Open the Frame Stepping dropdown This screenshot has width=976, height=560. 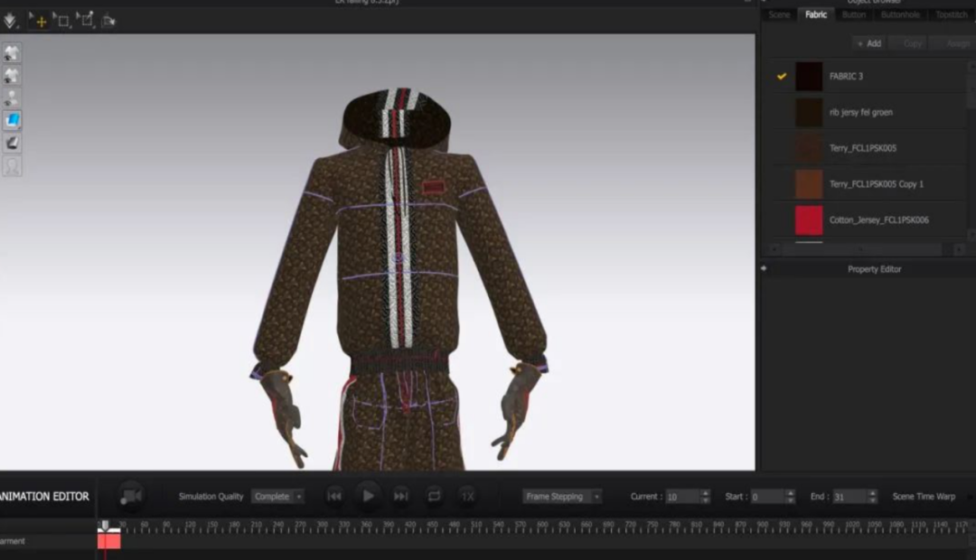pyautogui.click(x=562, y=497)
